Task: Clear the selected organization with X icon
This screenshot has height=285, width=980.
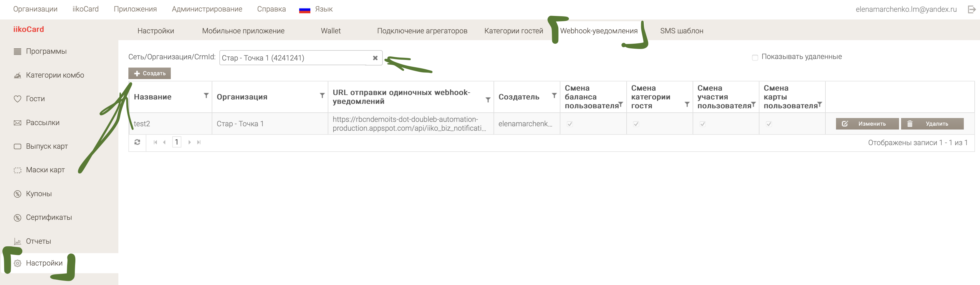Action: click(375, 58)
